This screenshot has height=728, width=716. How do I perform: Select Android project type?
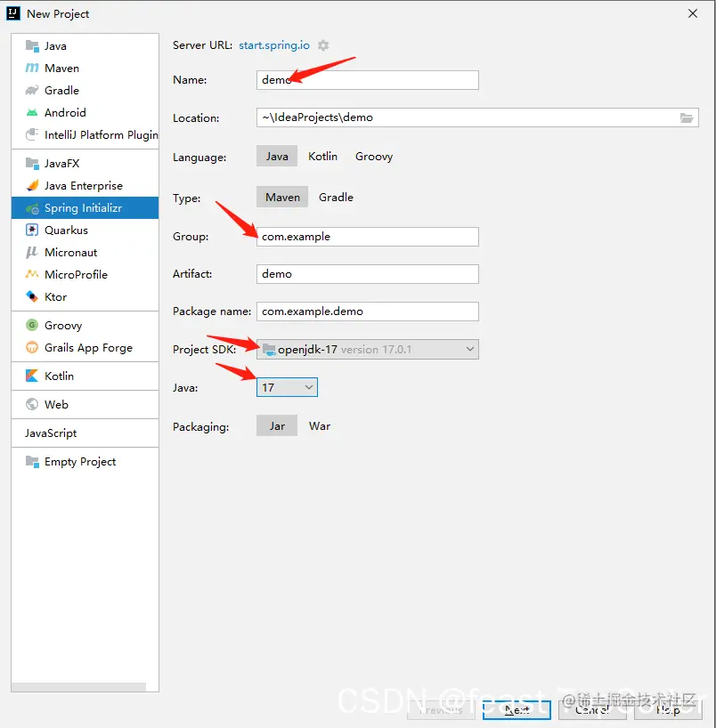85,112
